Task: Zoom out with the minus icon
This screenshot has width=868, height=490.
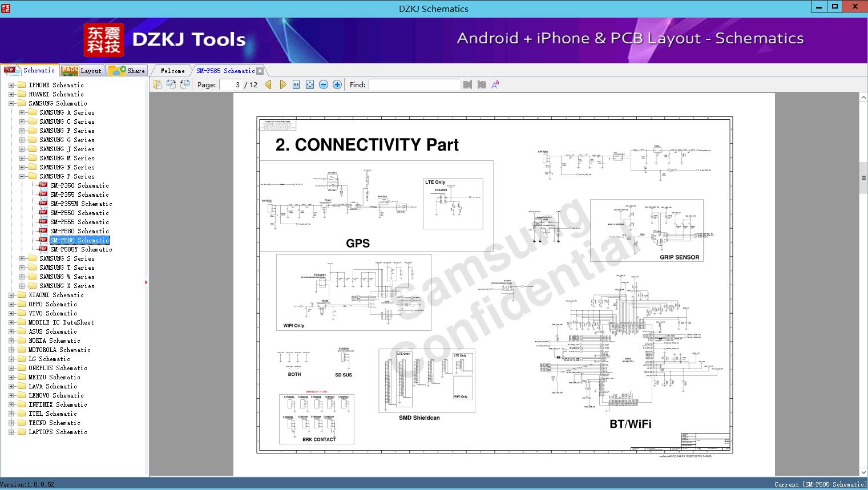Action: tap(324, 84)
